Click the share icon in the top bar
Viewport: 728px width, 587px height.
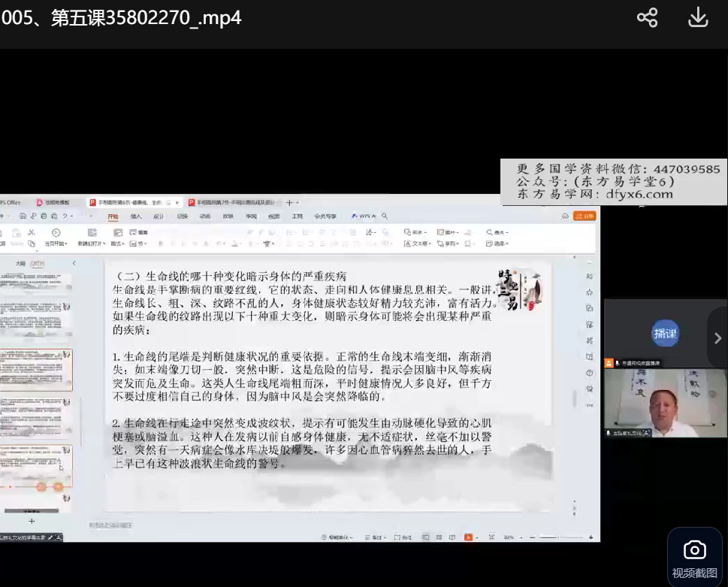[x=647, y=17]
